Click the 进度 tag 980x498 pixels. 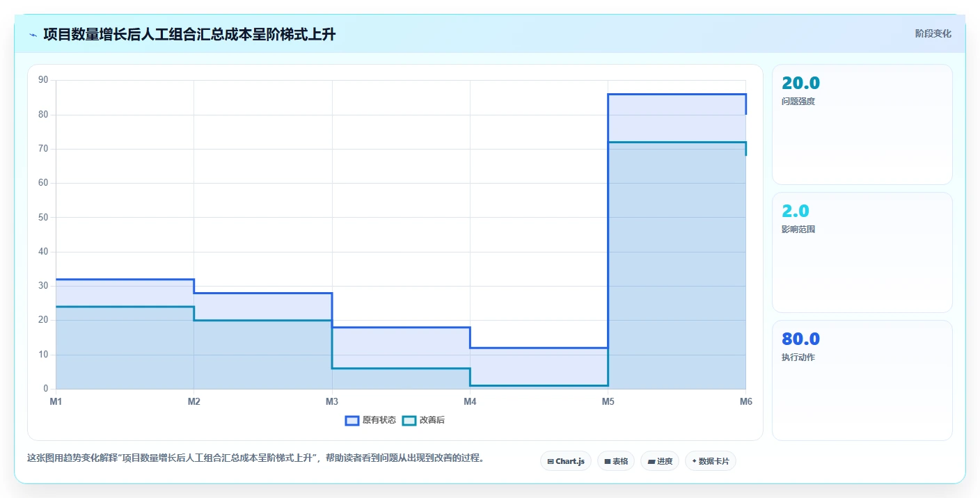659,461
